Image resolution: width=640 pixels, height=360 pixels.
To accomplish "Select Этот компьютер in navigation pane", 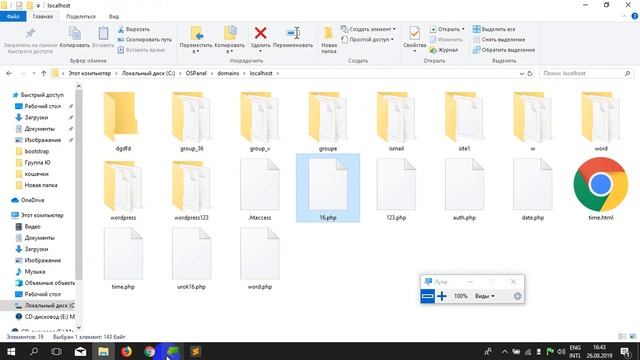I will (38, 215).
